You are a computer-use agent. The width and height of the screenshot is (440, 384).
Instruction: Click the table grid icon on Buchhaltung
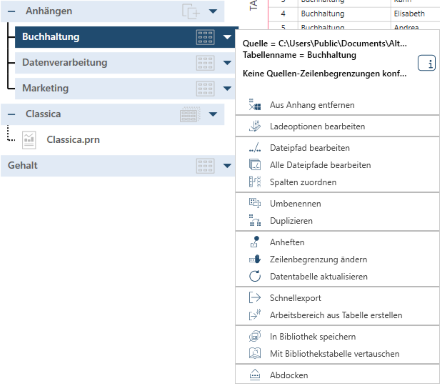tap(205, 37)
